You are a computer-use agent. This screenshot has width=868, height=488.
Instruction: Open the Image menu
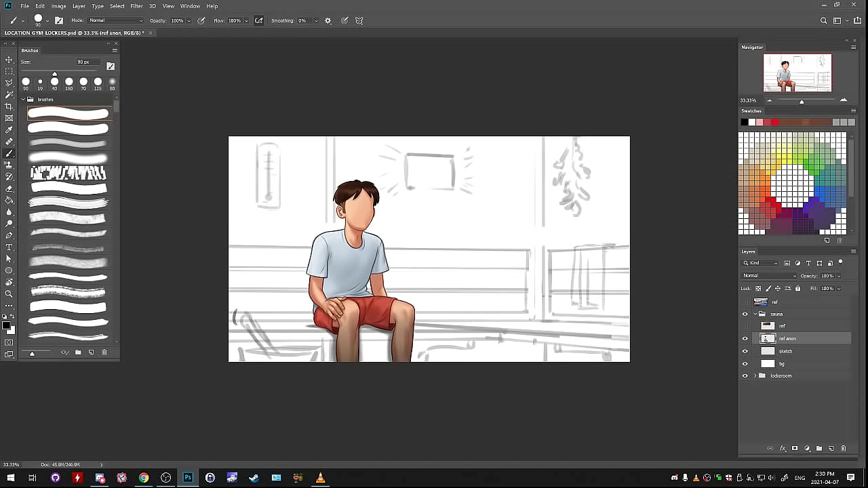(x=59, y=6)
